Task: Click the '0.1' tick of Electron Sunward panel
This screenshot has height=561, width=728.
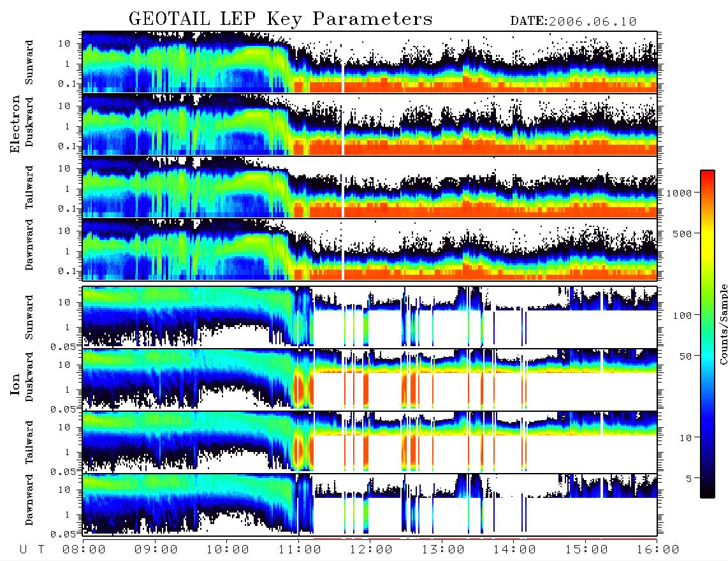Action: (x=66, y=84)
